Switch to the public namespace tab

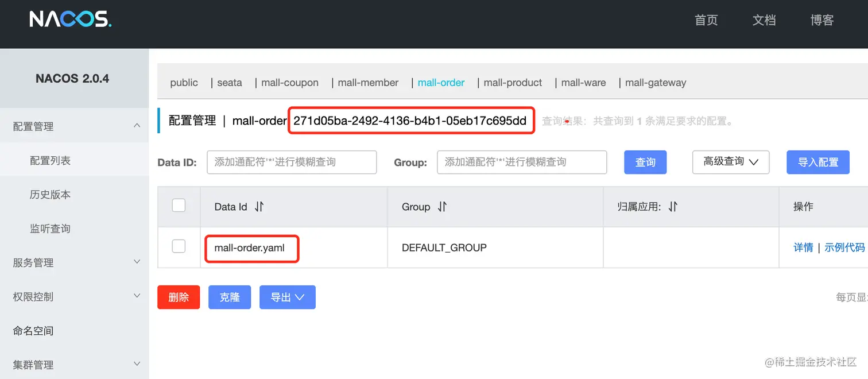pyautogui.click(x=184, y=83)
